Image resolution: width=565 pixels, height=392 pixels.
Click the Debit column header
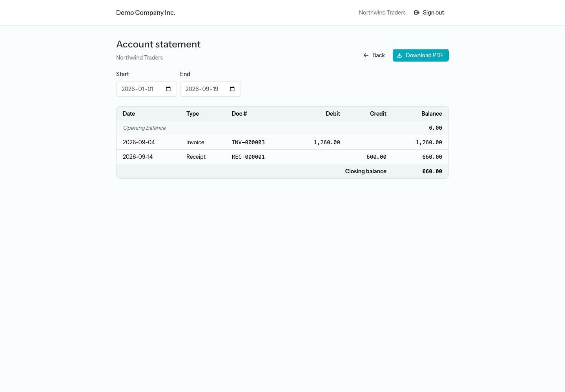[333, 114]
